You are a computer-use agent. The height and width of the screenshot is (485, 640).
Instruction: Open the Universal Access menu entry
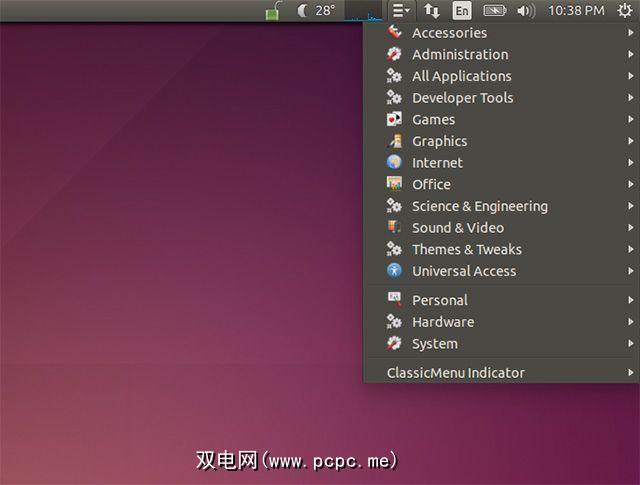point(501,271)
